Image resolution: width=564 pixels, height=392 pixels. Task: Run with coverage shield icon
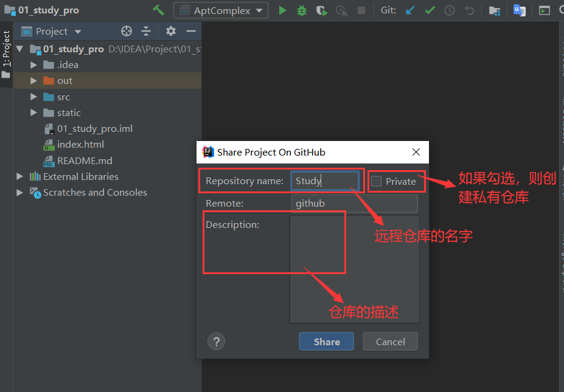[x=322, y=11]
